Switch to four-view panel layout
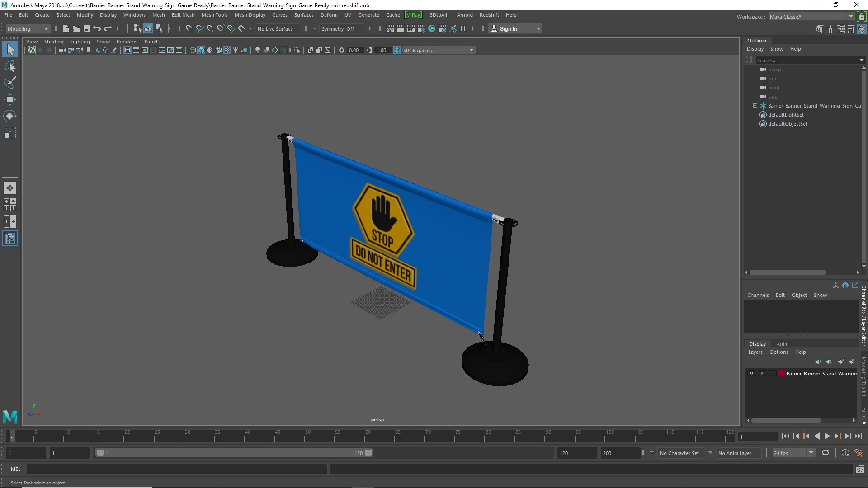The width and height of the screenshot is (868, 488). 10,205
